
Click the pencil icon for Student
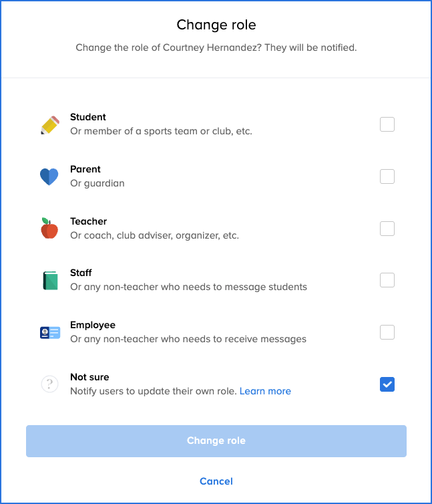[49, 124]
